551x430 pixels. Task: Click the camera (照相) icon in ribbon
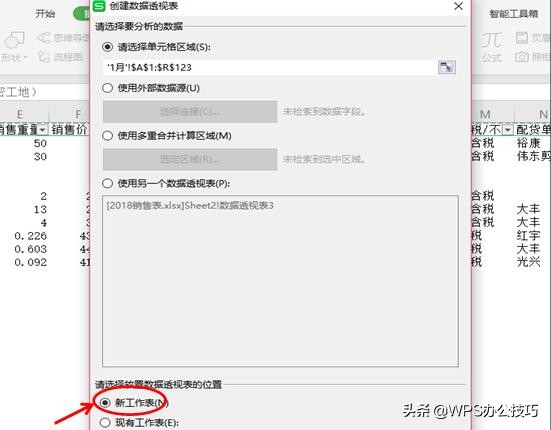tap(522, 57)
